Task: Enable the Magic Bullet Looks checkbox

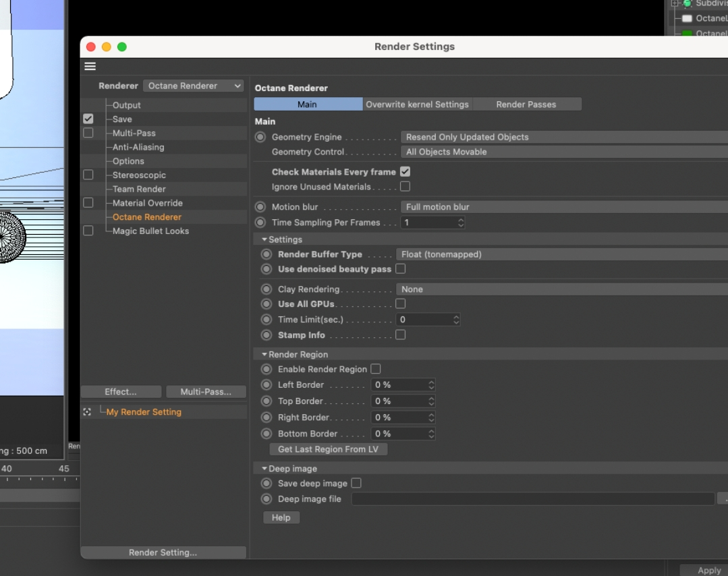Action: pyautogui.click(x=88, y=231)
